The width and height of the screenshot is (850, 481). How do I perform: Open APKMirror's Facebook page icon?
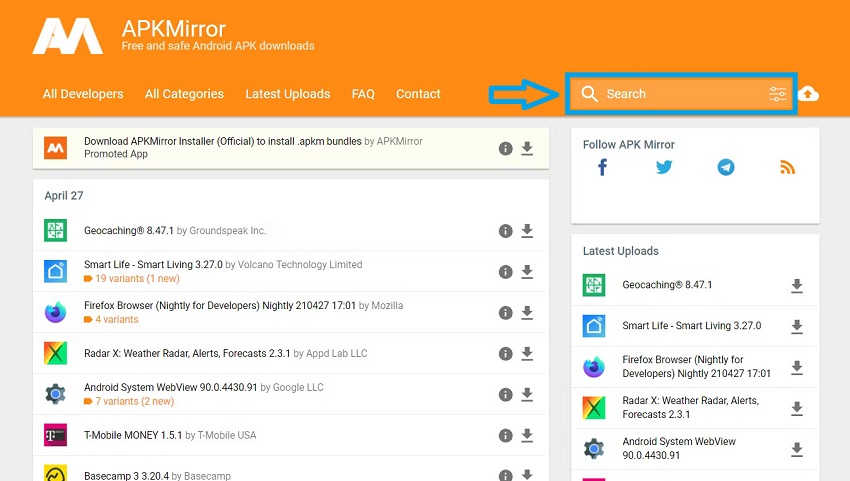click(603, 168)
